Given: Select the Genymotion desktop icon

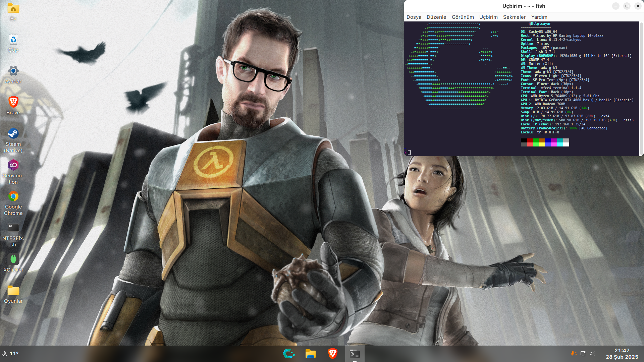Looking at the screenshot, I should coord(13,172).
